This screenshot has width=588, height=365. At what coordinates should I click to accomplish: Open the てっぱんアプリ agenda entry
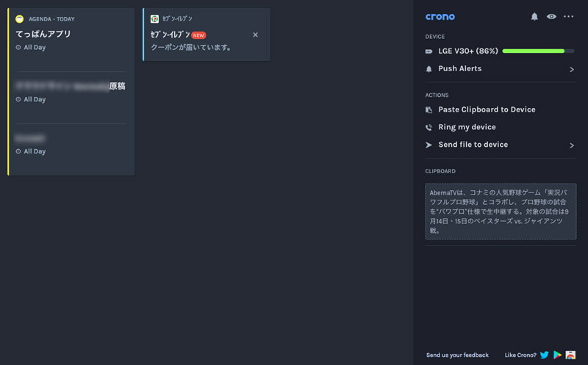point(43,34)
